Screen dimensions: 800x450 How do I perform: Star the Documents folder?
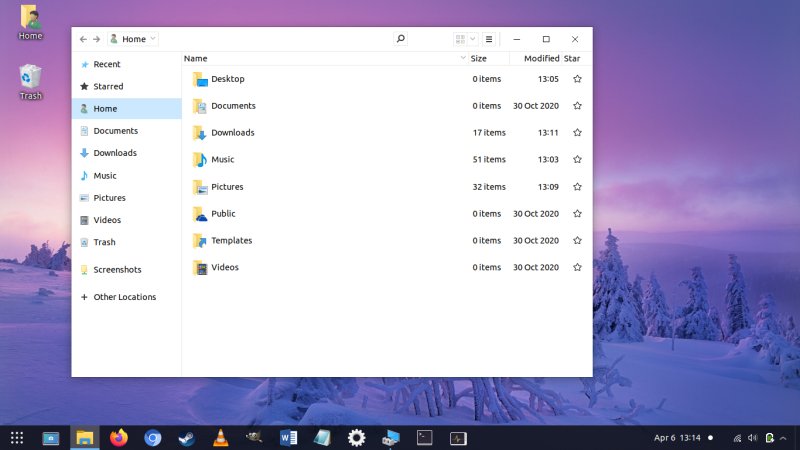coord(577,106)
